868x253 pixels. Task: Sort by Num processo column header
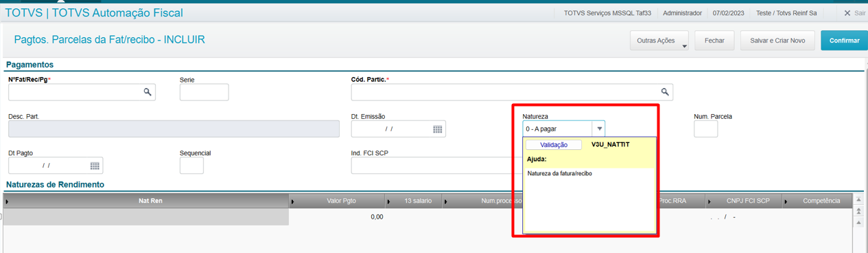tap(483, 201)
